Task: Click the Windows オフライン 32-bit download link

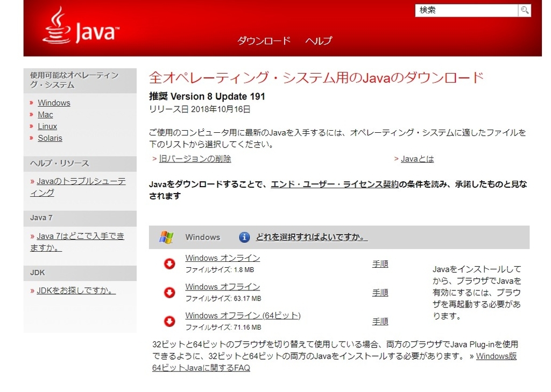Action: [222, 287]
